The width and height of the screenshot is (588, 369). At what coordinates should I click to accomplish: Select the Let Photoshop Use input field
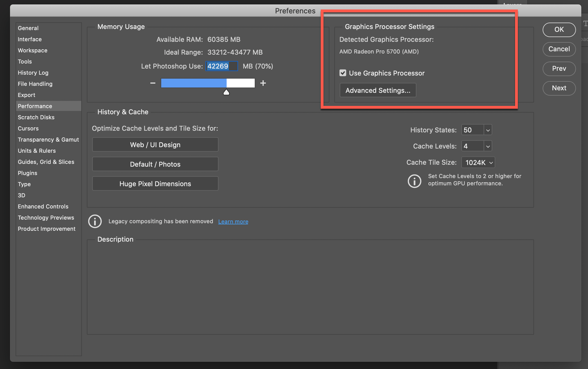(x=221, y=66)
